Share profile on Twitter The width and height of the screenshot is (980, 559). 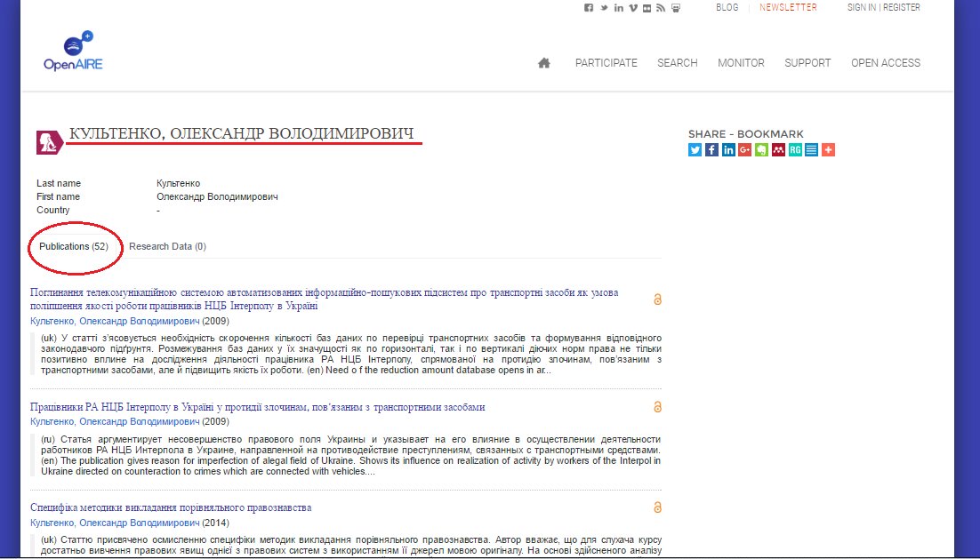coord(695,149)
